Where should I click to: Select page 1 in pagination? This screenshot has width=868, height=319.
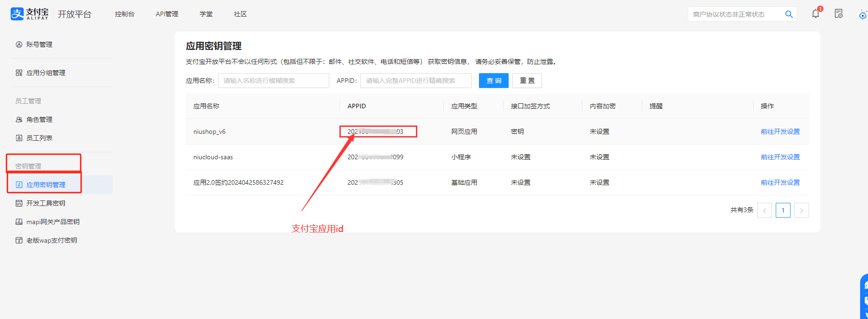[783, 210]
